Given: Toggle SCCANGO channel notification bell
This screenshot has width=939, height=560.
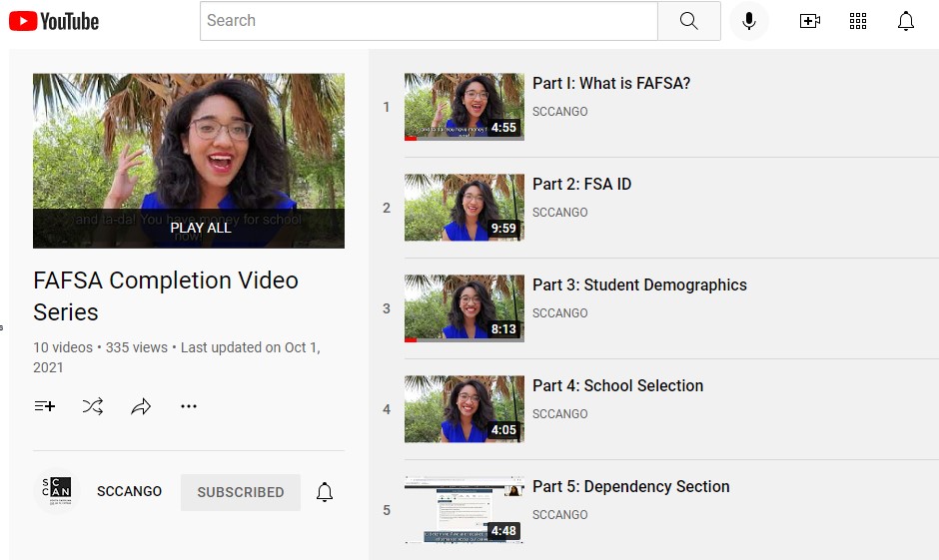Looking at the screenshot, I should 325,492.
